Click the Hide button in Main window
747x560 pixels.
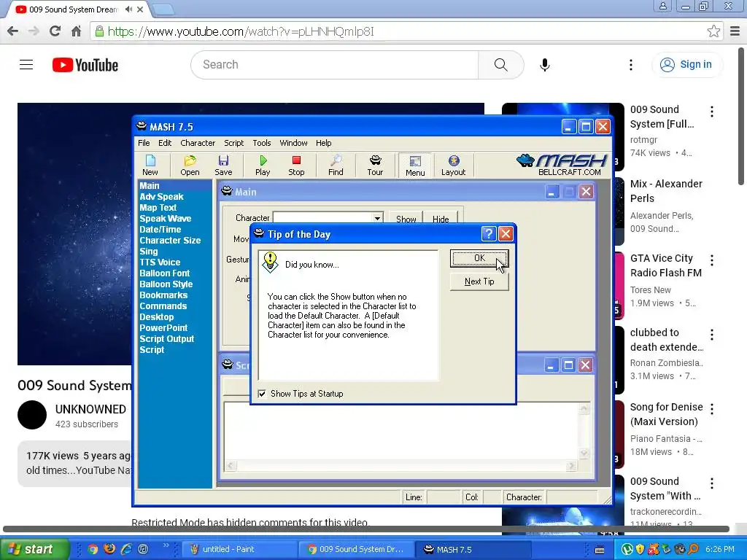click(441, 219)
